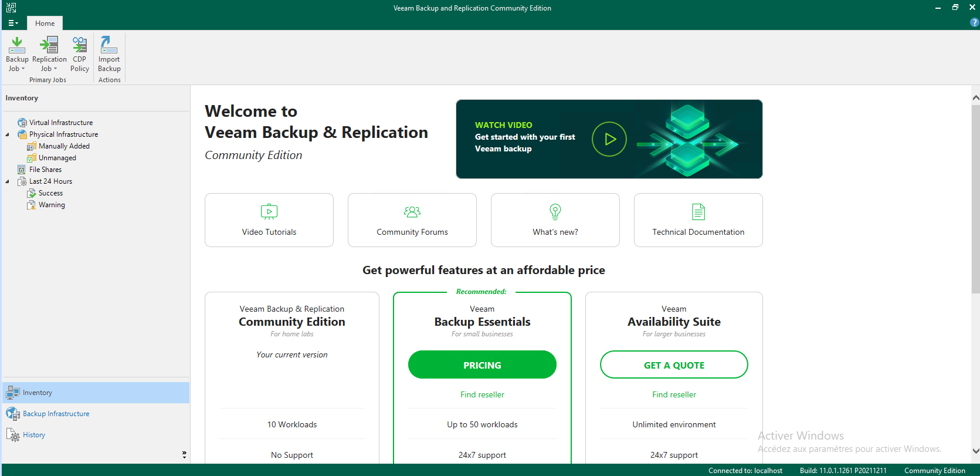Click the Backup Infrastructure globe icon
The image size is (980, 476).
click(x=13, y=414)
